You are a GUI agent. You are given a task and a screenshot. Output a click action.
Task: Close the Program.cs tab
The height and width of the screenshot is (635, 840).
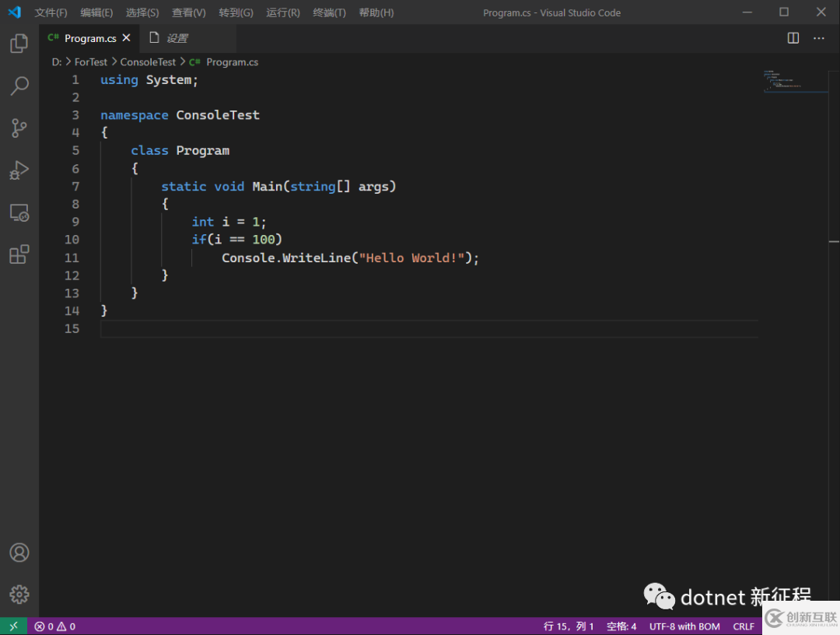point(127,38)
